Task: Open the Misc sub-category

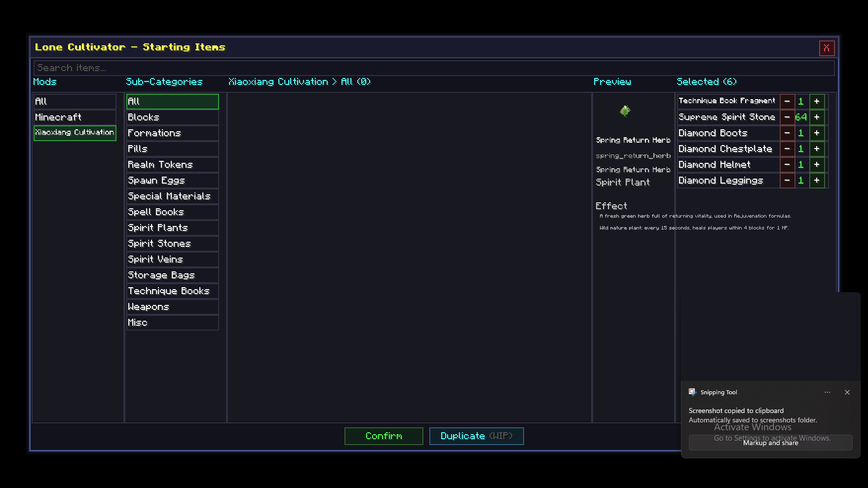Action: tap(172, 323)
